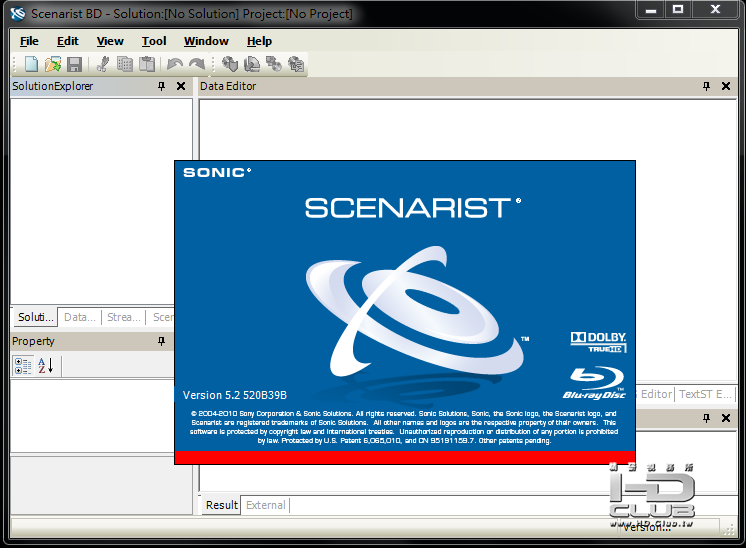
Task: Click the Open folder toolbar icon
Action: point(53,64)
